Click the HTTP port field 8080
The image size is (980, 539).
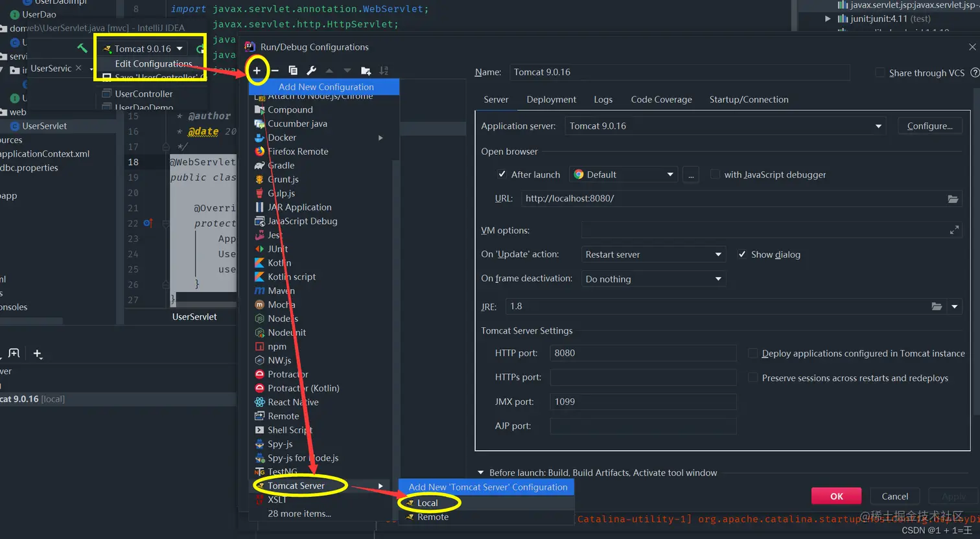click(643, 353)
